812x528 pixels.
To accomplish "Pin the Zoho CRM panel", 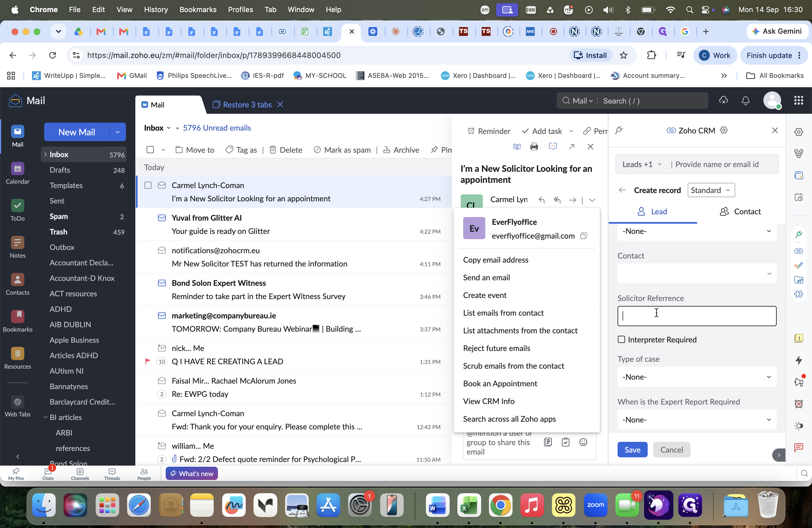I will (619, 130).
